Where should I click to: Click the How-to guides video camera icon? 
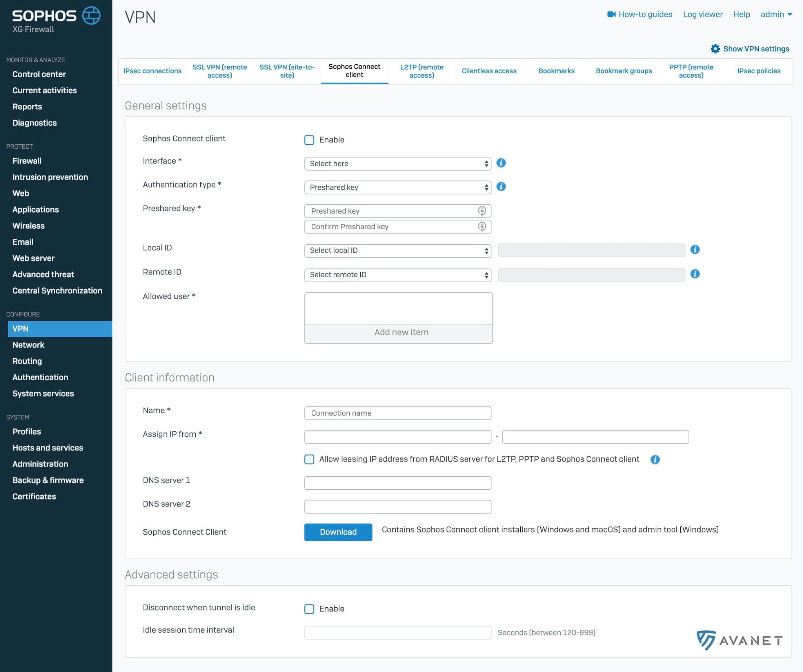coord(611,15)
